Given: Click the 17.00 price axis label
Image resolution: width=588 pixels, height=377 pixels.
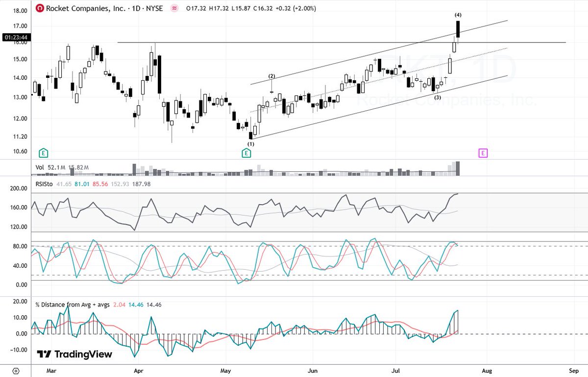Looking at the screenshot, I should 20,26.
